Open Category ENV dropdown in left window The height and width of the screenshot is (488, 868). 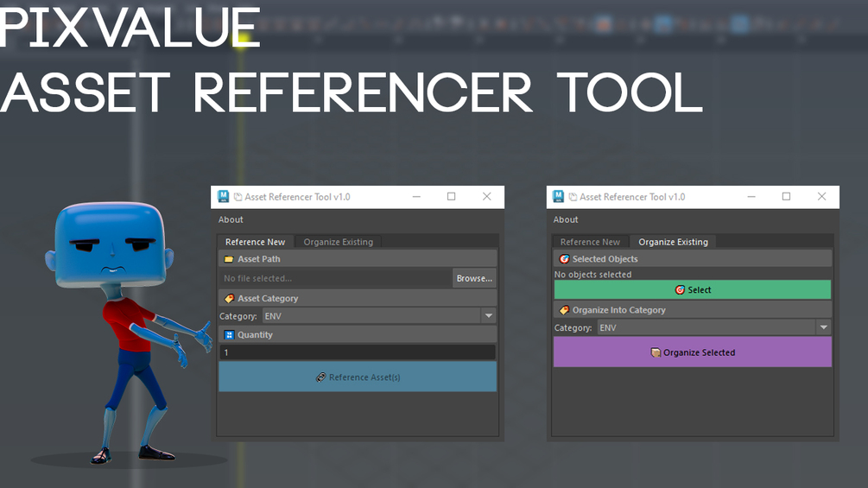pos(378,316)
